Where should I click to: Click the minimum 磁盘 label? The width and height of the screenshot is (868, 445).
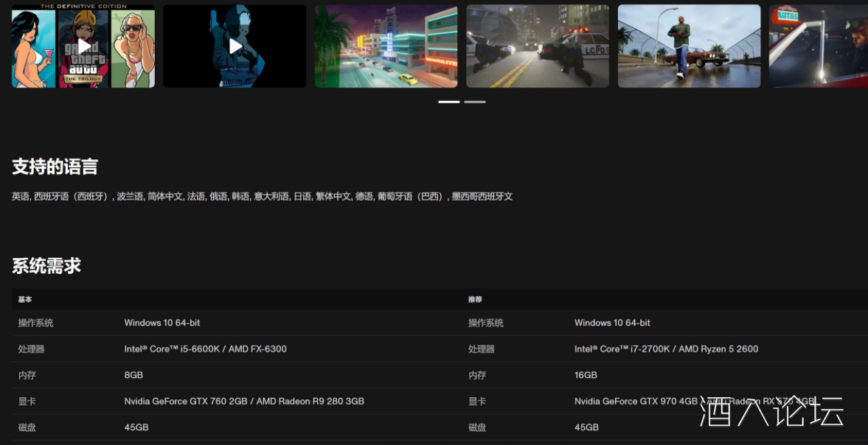pyautogui.click(x=27, y=427)
